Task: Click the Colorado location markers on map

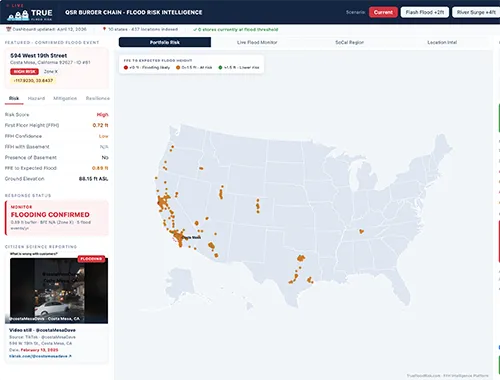Action: tap(258, 206)
